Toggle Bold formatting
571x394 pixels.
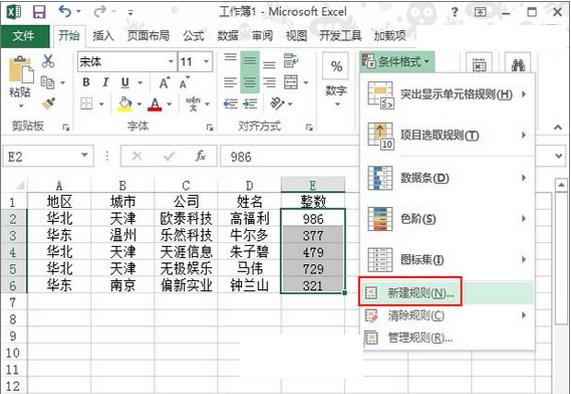(x=86, y=83)
